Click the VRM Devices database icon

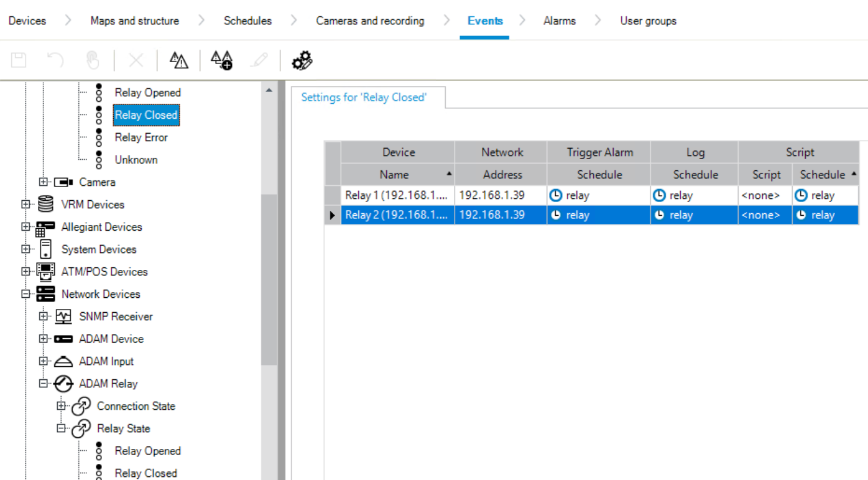coord(45,205)
